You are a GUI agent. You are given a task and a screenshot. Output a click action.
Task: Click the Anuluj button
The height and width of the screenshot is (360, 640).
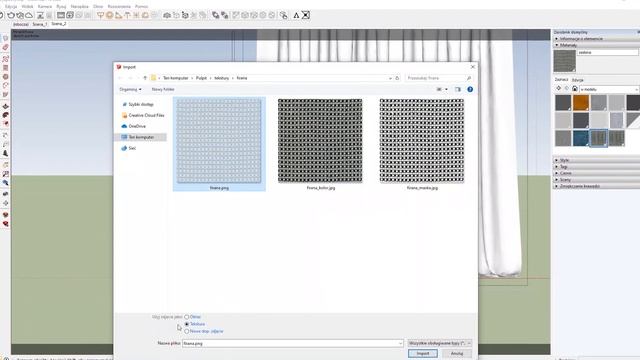pos(457,353)
